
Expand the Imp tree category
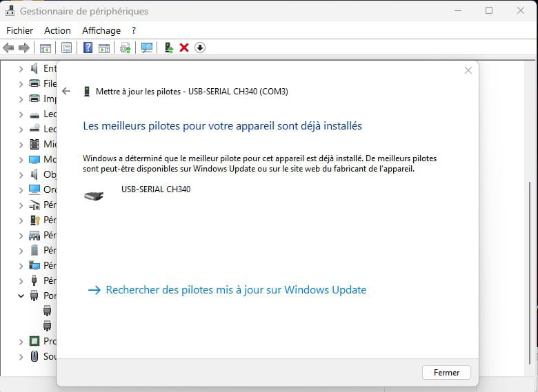click(21, 99)
